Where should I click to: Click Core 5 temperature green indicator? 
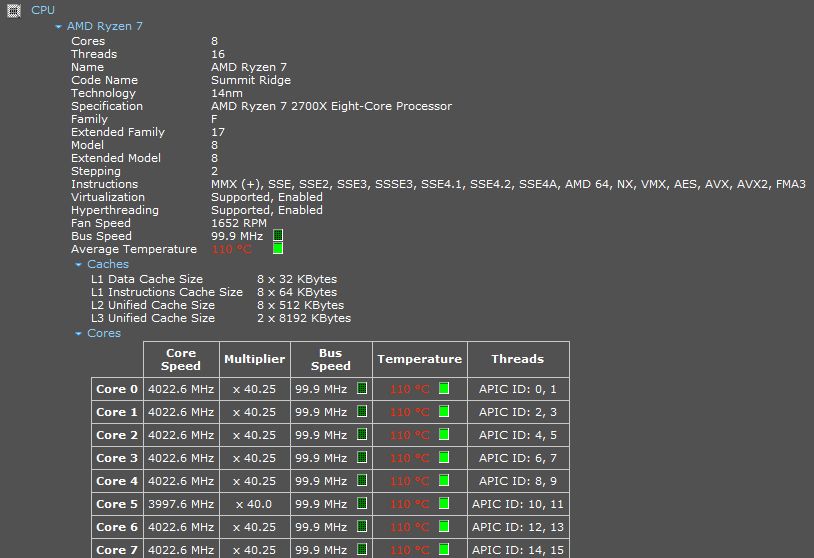(x=444, y=503)
